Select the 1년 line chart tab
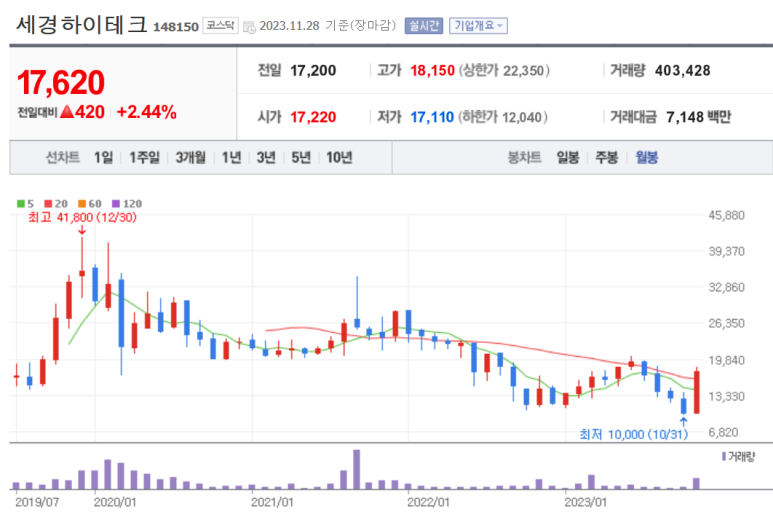Image resolution: width=773 pixels, height=517 pixels. tap(231, 158)
